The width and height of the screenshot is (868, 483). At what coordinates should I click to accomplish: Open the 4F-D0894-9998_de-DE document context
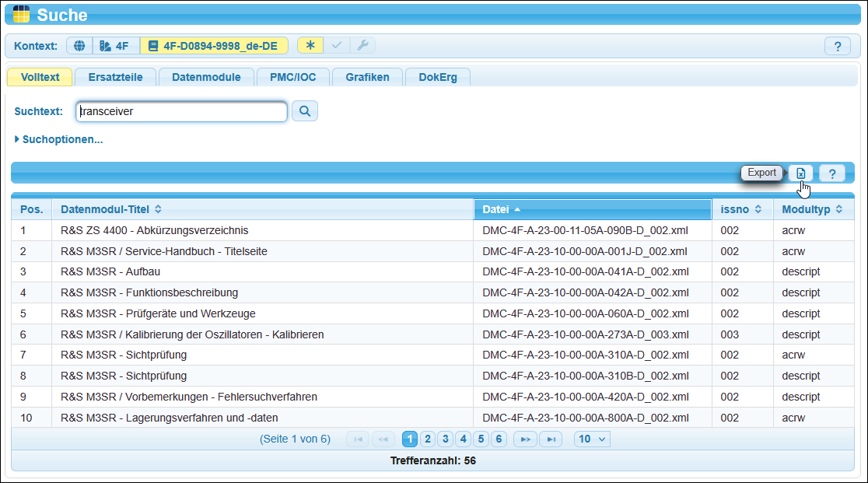214,46
